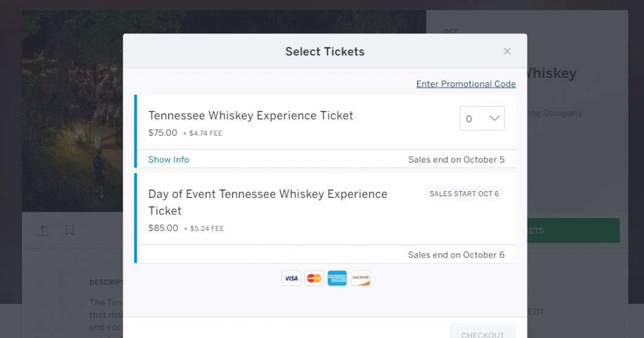Click the Discover card icon

coord(360,278)
